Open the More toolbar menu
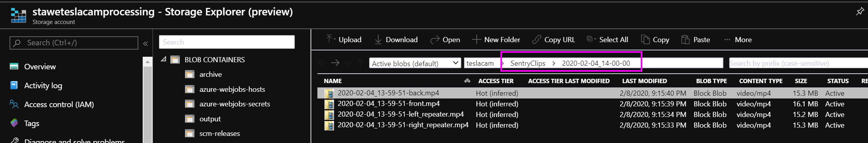This screenshot has height=143, width=868. point(738,39)
